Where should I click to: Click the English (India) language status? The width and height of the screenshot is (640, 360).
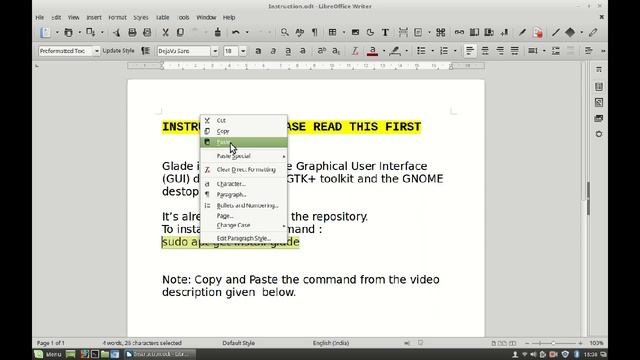point(331,343)
